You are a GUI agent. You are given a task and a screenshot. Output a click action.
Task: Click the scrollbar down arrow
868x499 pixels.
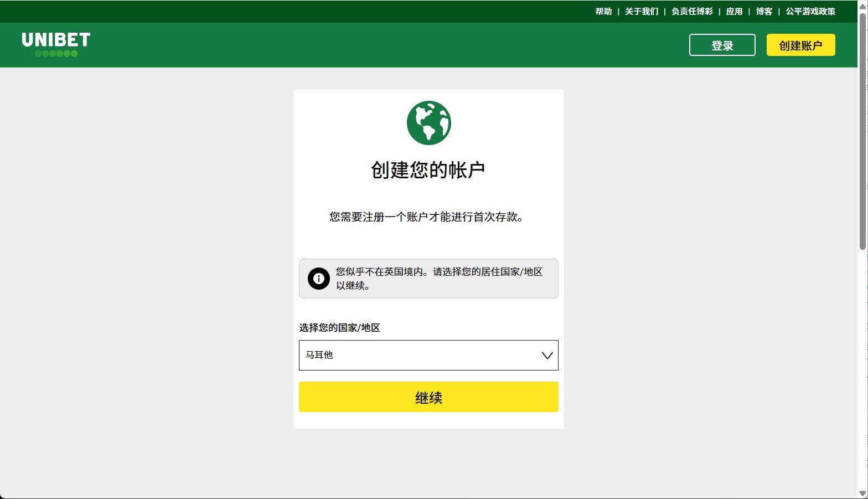(862, 493)
